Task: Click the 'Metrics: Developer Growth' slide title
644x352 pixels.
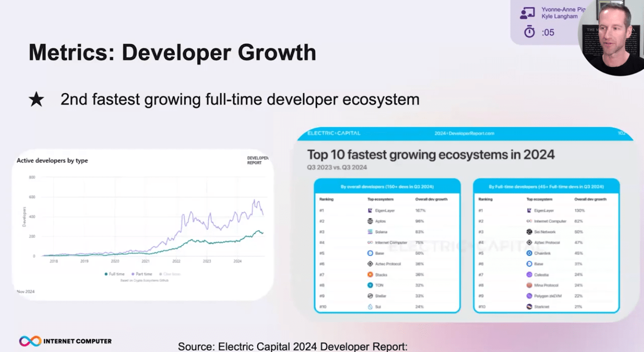Action: 172,52
